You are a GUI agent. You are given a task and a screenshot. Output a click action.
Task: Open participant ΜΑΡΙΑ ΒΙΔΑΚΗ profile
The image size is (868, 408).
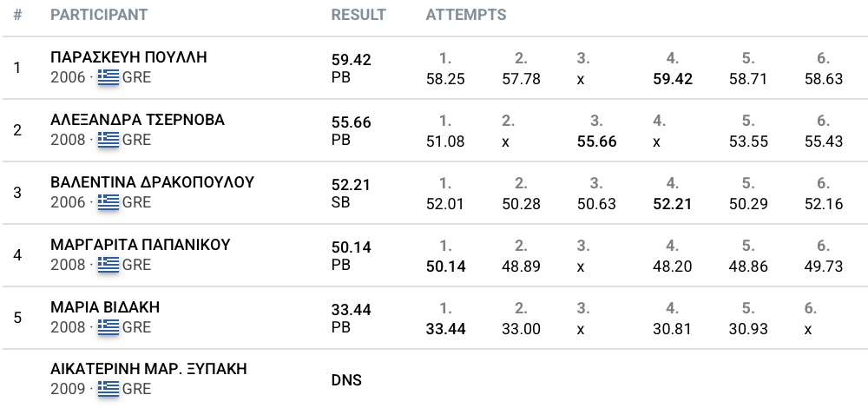pyautogui.click(x=105, y=308)
